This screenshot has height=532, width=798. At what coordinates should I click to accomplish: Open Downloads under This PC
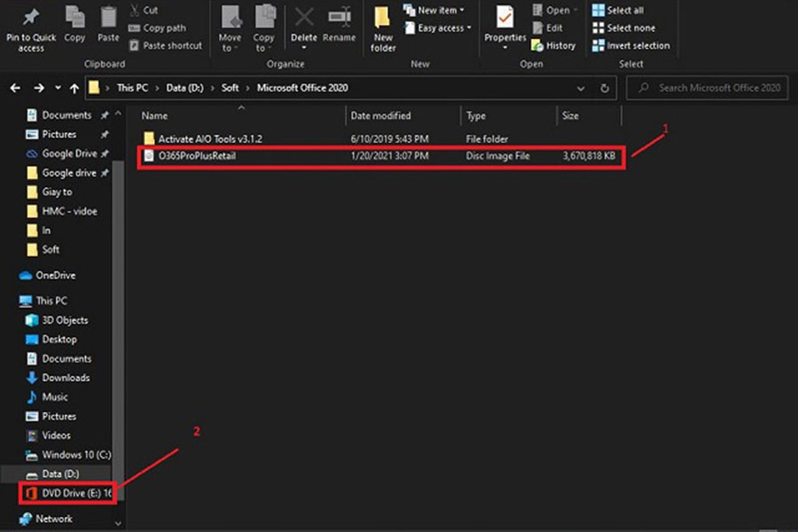coord(58,378)
